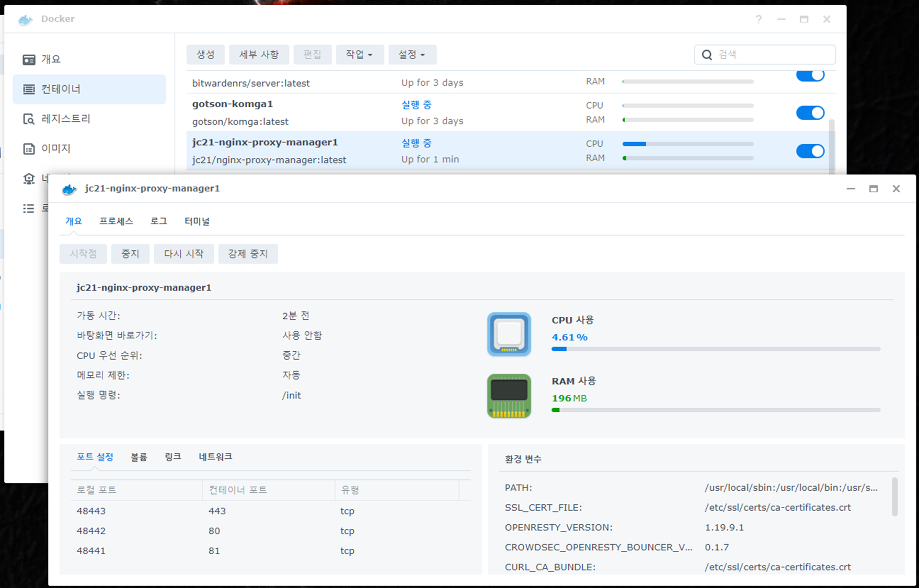Click the RAM memory chip icon in details window

pos(509,396)
